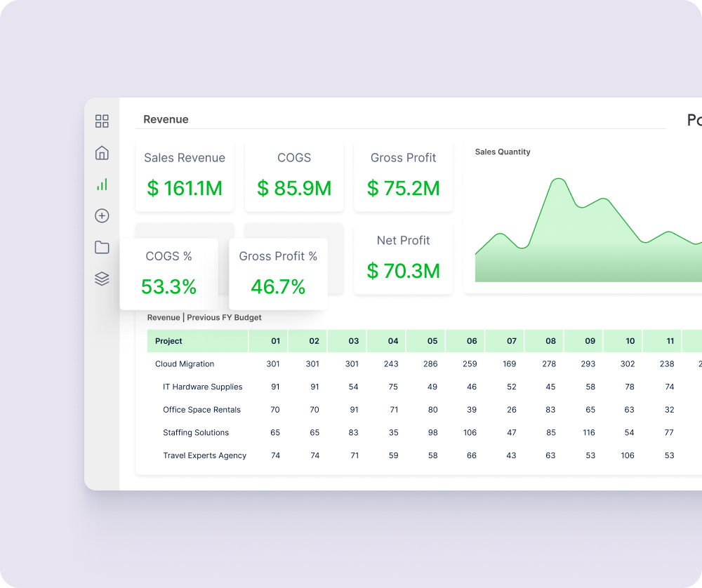Image resolution: width=702 pixels, height=588 pixels.
Task: Select the layers stack icon at sidebar bottom
Action: 102,278
